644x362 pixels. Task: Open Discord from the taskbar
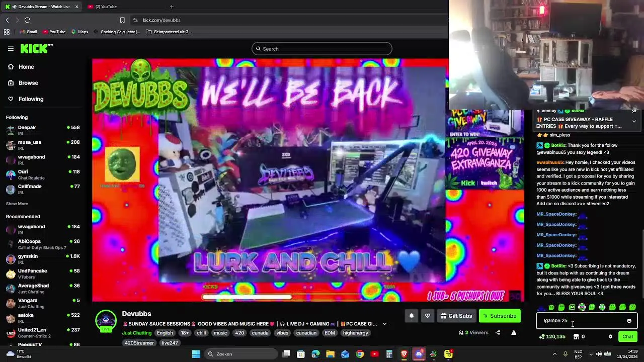419,354
